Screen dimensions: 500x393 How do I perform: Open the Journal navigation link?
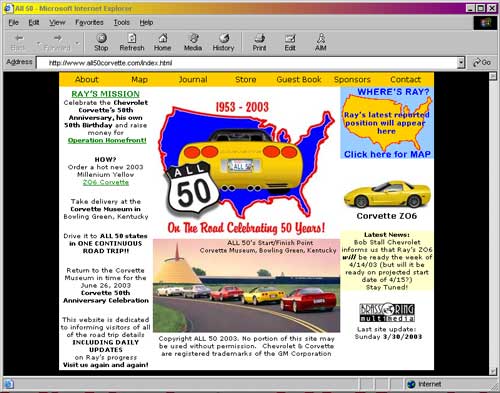pos(193,80)
